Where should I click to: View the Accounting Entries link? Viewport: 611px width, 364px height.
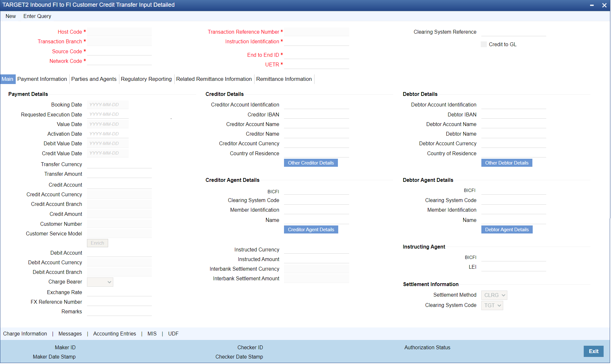(115, 334)
